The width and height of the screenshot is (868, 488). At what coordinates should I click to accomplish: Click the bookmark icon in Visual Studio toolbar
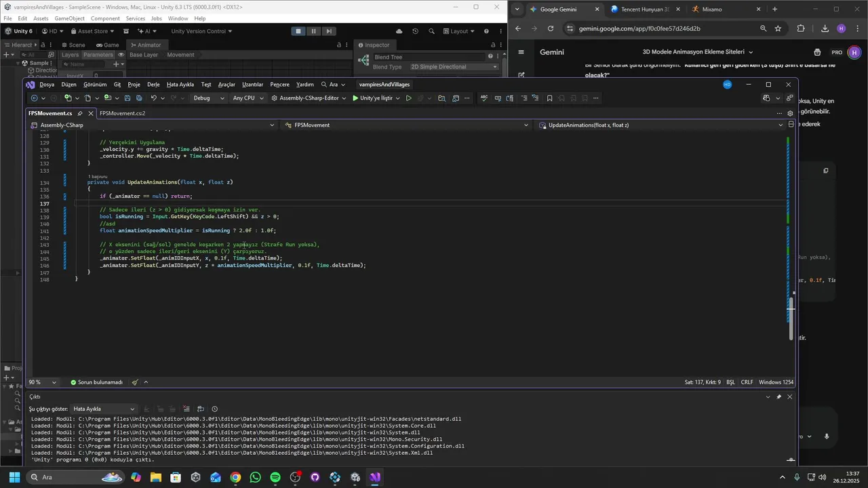point(549,98)
